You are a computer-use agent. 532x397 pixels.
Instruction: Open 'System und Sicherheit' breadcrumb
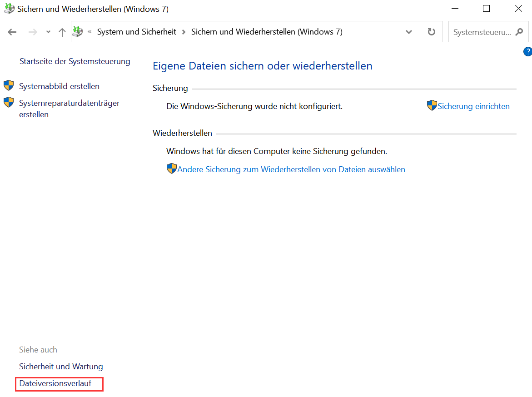[137, 31]
